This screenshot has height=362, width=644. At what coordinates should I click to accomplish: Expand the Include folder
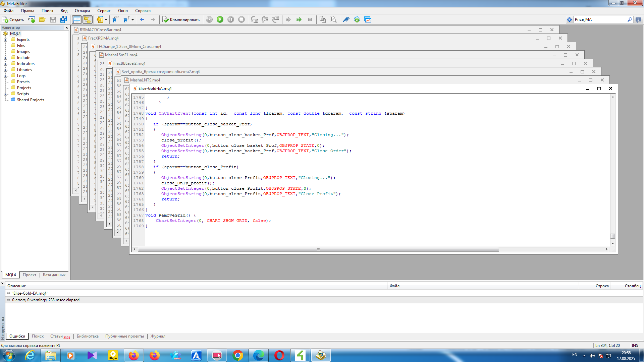(6, 58)
